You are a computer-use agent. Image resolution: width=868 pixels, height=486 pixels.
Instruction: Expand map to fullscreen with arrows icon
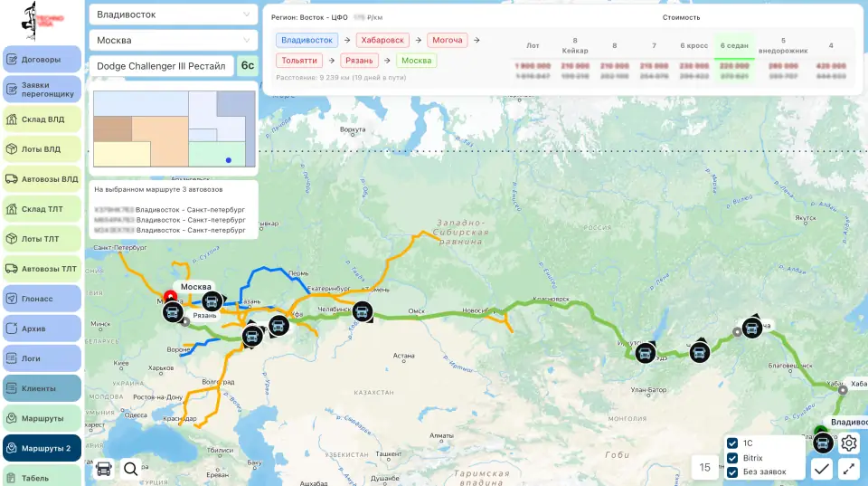point(849,468)
